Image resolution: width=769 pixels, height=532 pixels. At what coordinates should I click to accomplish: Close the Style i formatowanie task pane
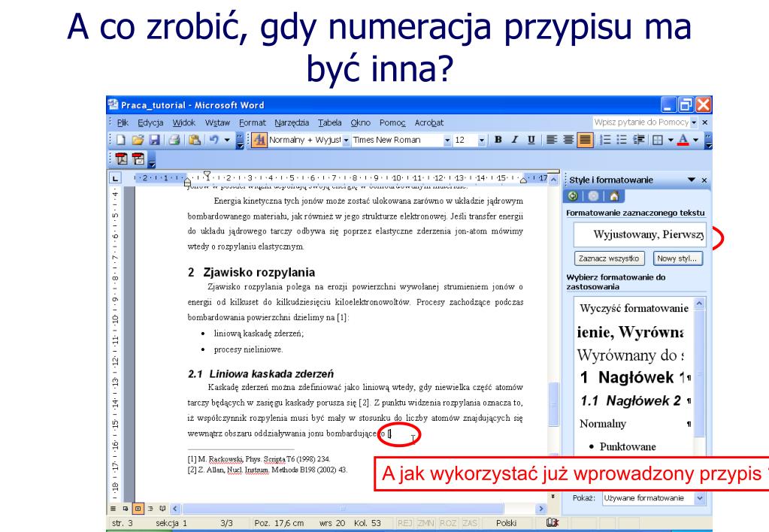click(x=704, y=180)
